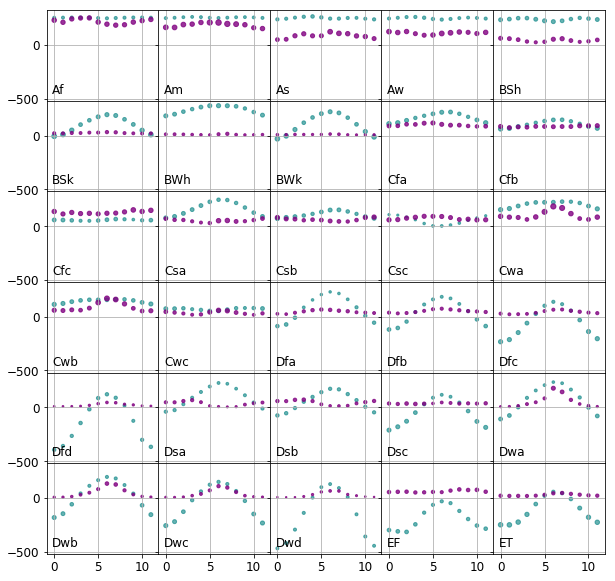Click the ET subplot label
Viewport: 615px width, 581px height.
(x=506, y=543)
